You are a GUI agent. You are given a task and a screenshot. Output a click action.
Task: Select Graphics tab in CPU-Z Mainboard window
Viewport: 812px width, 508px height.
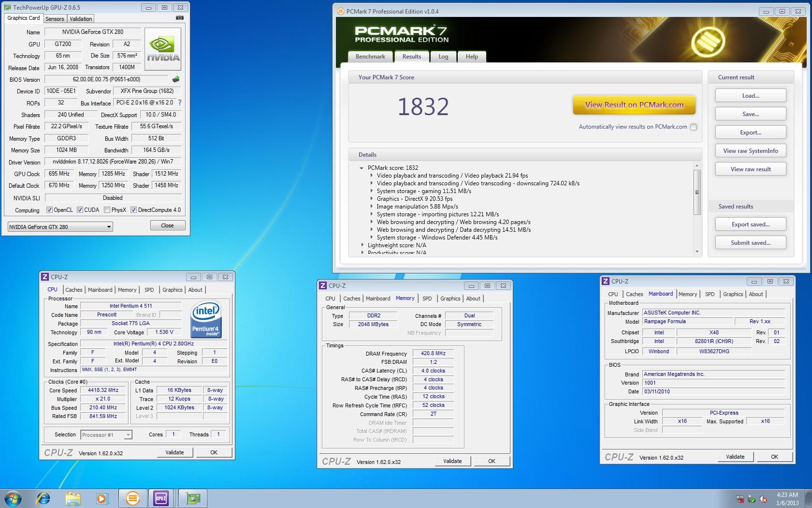point(733,294)
